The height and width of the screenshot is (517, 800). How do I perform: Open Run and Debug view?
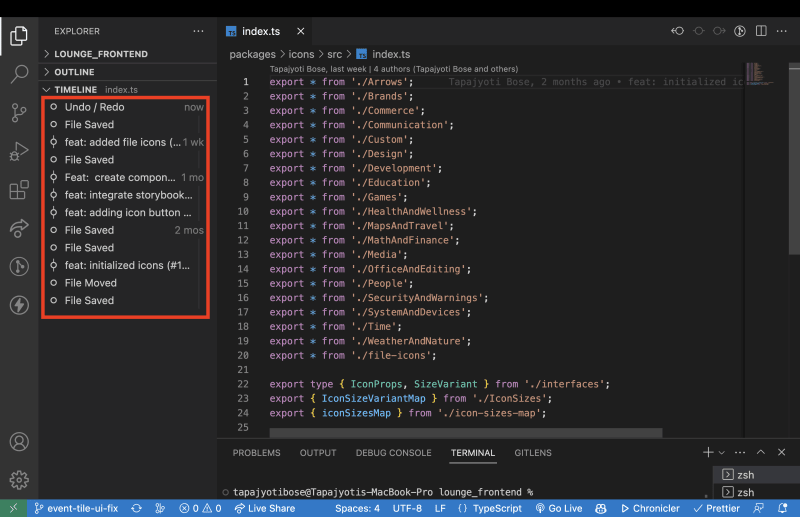click(19, 152)
